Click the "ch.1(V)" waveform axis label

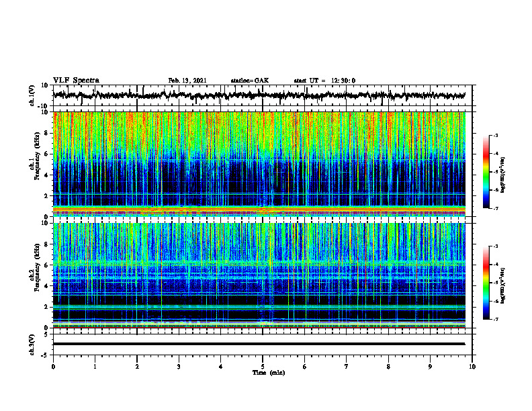[x=32, y=95]
